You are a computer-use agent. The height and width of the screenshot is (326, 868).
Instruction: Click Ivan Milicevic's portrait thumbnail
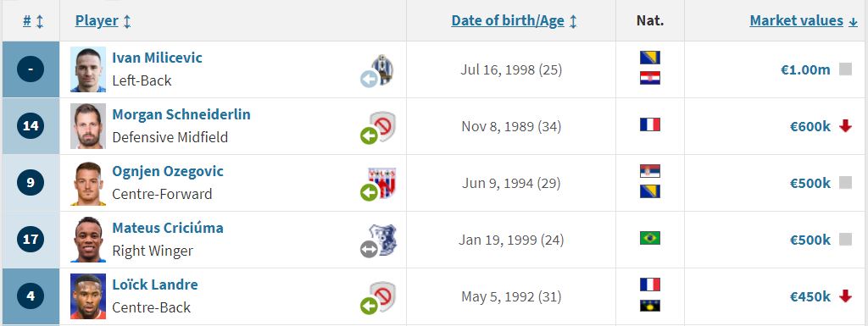tap(88, 69)
